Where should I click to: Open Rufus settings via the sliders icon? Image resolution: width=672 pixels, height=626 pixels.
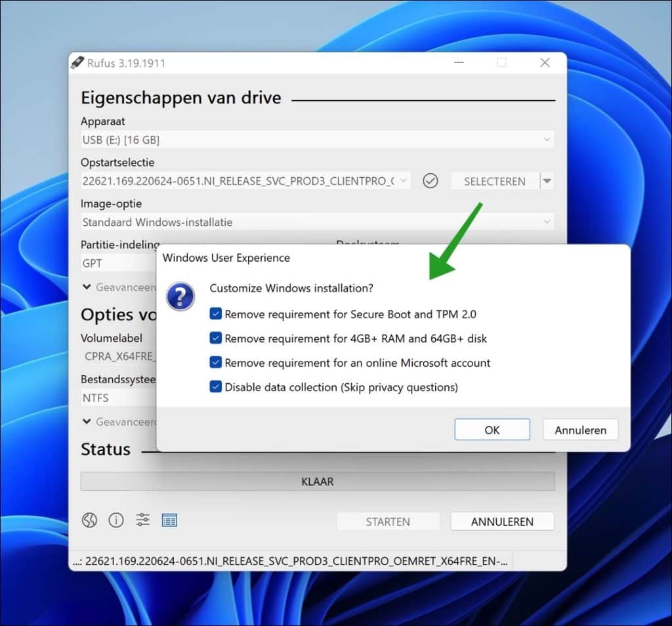pyautogui.click(x=142, y=520)
